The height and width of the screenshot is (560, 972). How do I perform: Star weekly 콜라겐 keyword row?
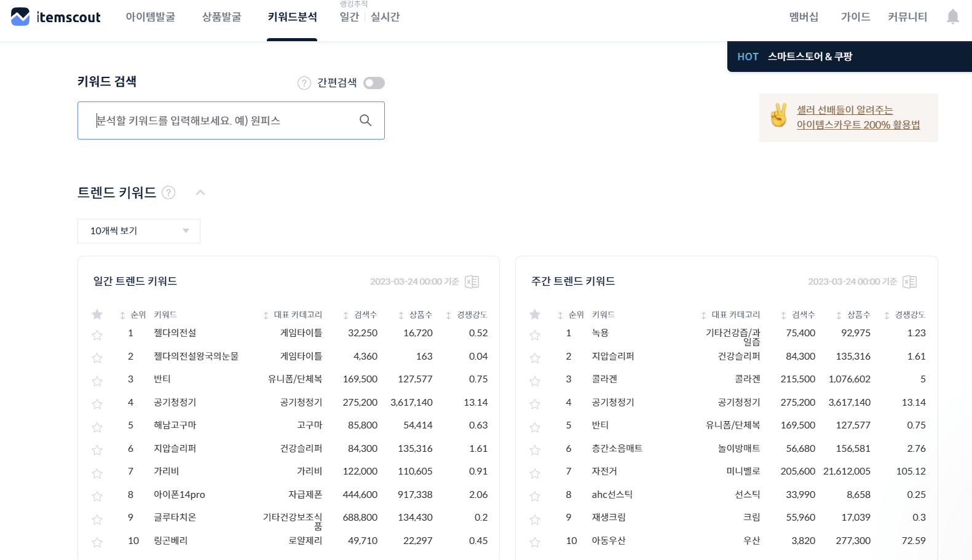[535, 381]
